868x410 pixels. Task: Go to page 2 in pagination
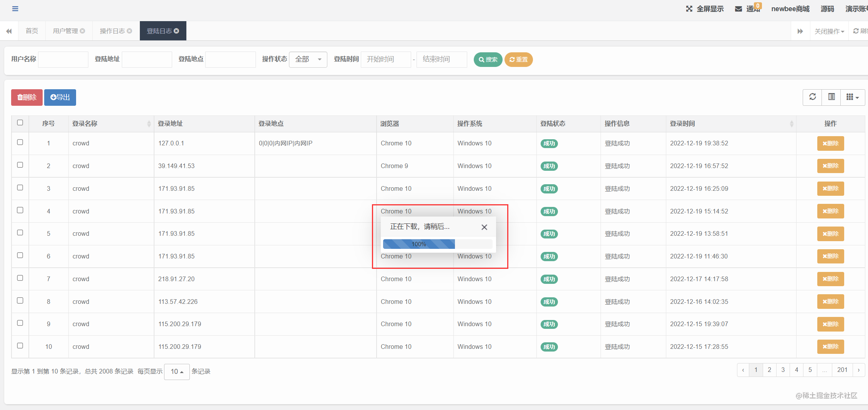click(x=769, y=370)
